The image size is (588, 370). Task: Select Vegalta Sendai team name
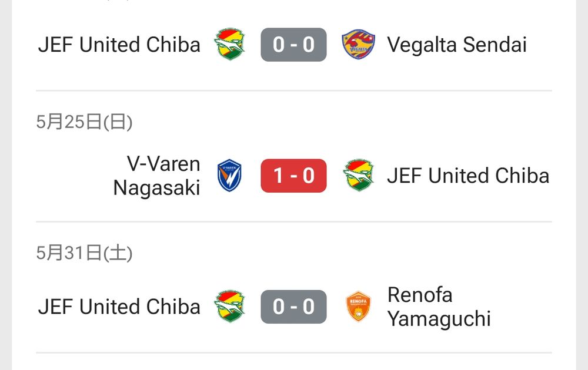[x=457, y=45]
